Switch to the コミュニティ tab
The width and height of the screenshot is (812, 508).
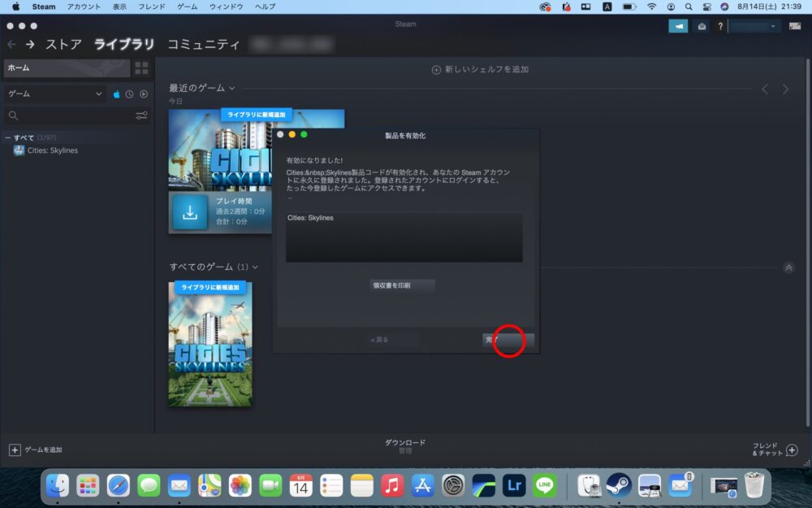[x=204, y=45]
